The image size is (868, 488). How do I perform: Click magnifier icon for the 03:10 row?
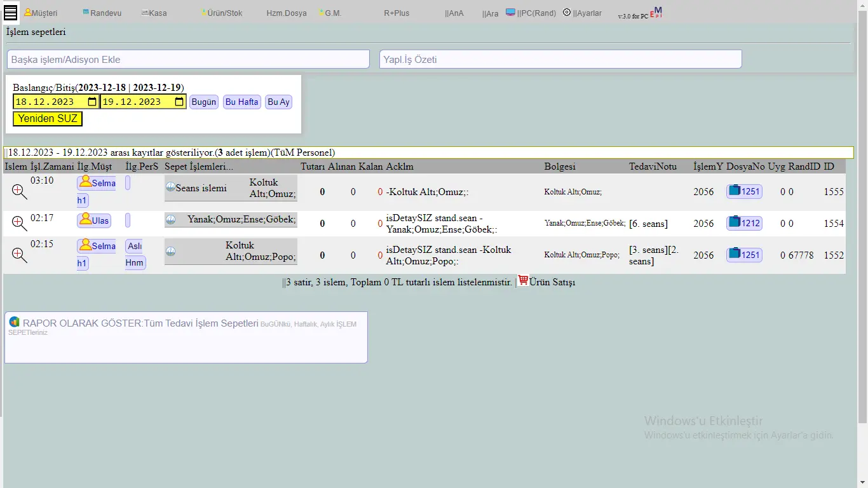[x=20, y=191]
